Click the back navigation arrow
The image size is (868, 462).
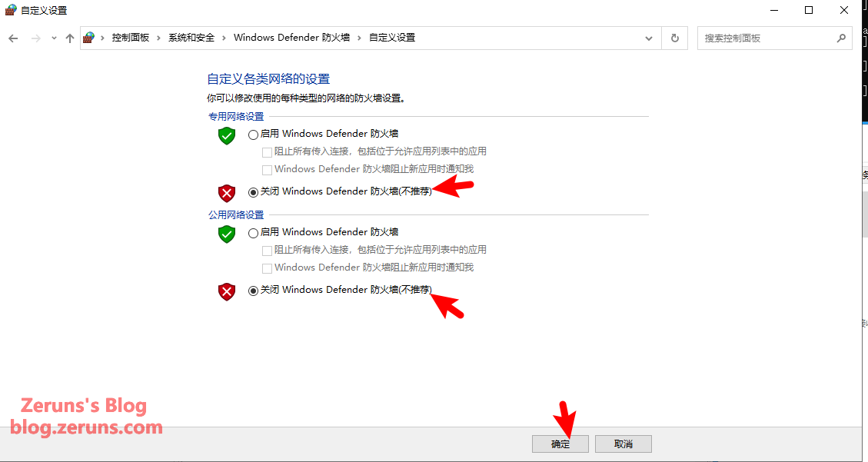13,38
